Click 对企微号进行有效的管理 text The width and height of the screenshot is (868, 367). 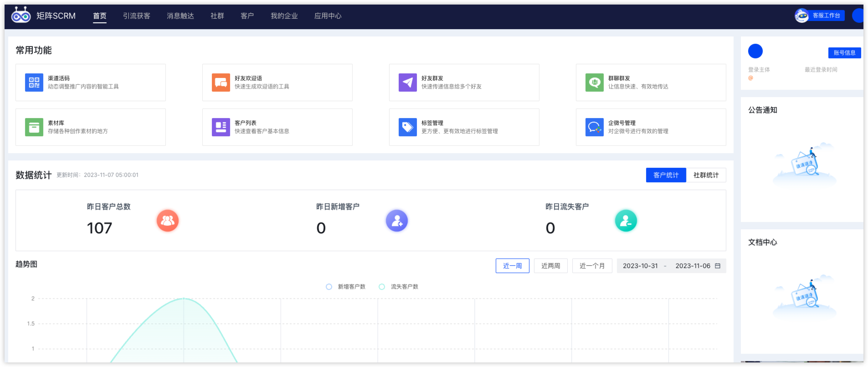tap(638, 131)
